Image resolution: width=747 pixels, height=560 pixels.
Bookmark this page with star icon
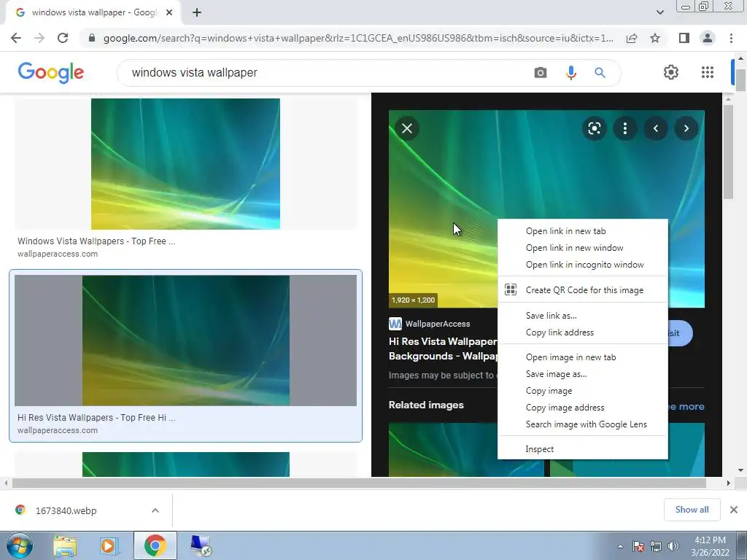(655, 38)
